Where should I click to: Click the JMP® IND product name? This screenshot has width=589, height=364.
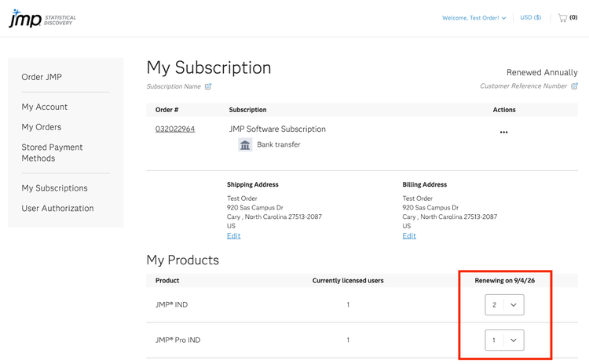click(x=172, y=304)
